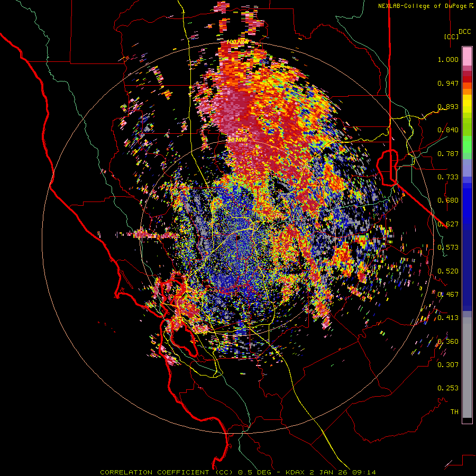Select the 0.840 legend value
476x476 pixels.
coord(448,130)
